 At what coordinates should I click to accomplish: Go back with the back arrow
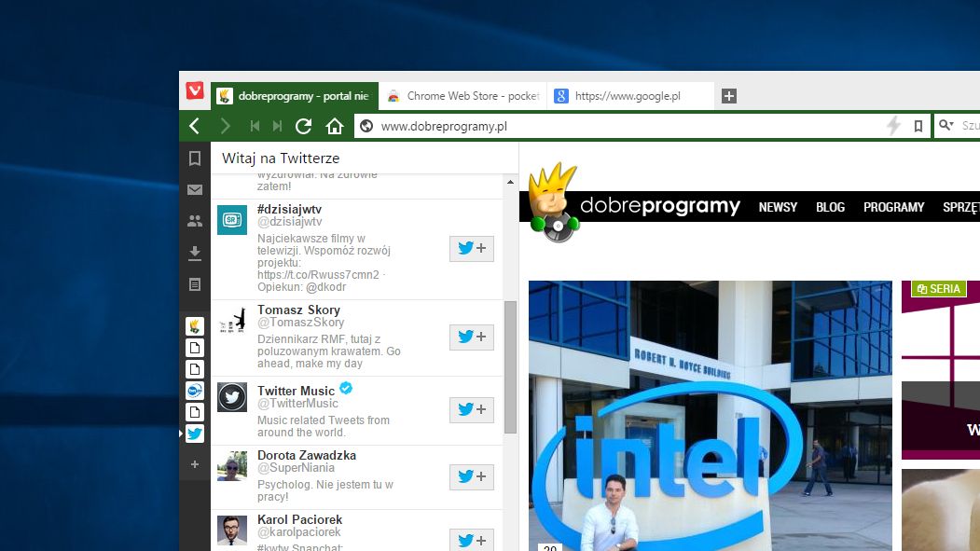click(x=194, y=126)
